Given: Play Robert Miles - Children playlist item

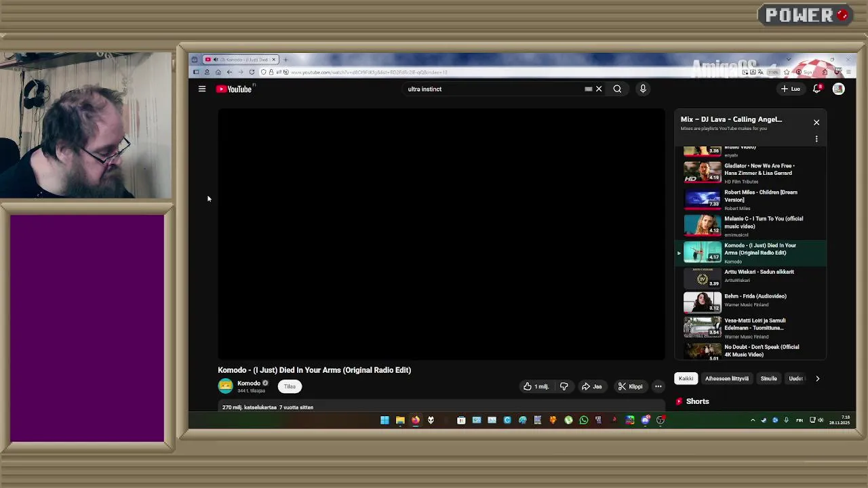Looking at the screenshot, I should [751, 199].
